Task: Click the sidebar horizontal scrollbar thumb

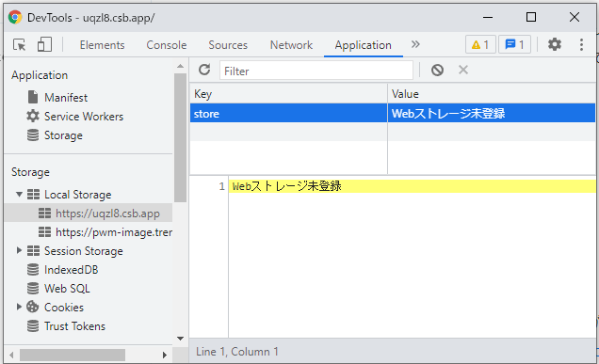Action: tap(73, 355)
